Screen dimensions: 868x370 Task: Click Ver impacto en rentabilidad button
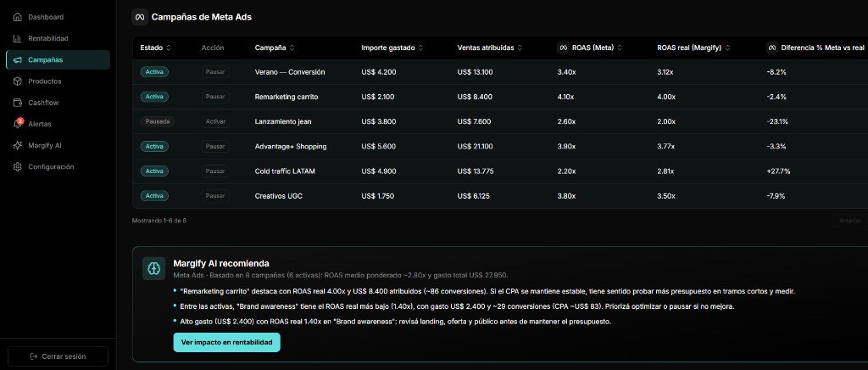226,342
